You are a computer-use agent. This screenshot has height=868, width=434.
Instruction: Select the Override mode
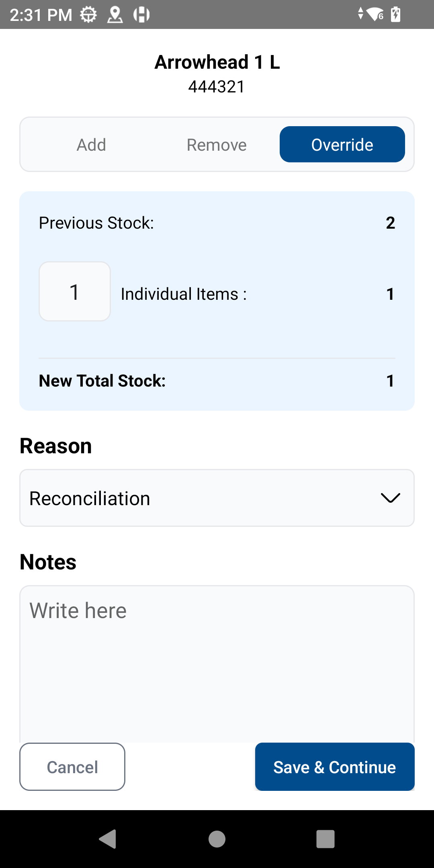pos(342,145)
